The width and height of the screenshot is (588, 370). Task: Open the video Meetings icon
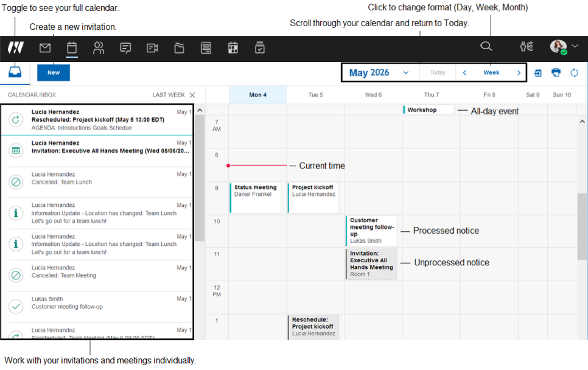click(x=152, y=48)
